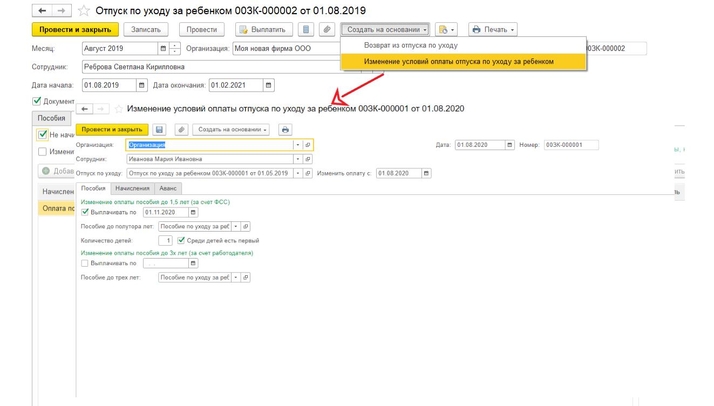Click the paperclip attachments icon in top toolbar
This screenshot has width=714, height=406.
point(326,30)
